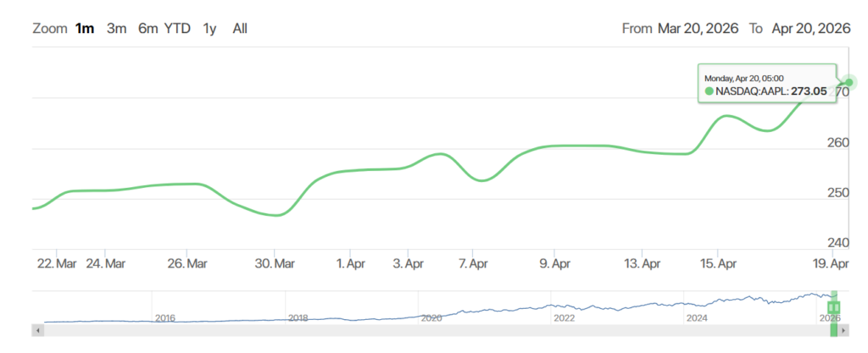Switch zoom to 3m range
Viewport: 868px width, 353px height.
point(116,28)
